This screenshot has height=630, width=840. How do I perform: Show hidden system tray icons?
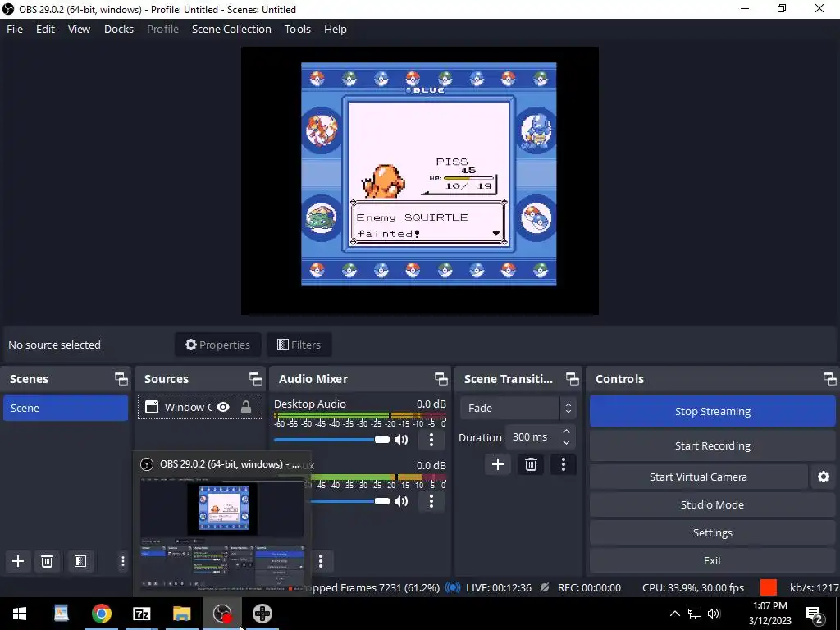(x=675, y=614)
